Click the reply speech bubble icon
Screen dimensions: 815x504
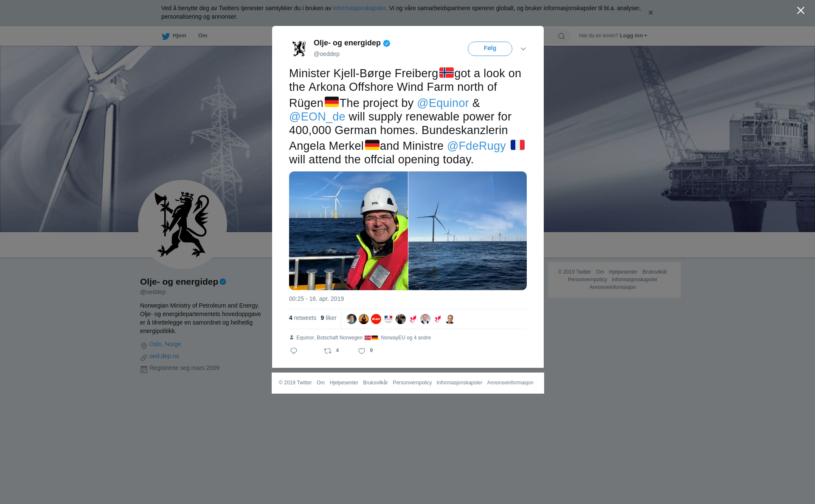294,351
